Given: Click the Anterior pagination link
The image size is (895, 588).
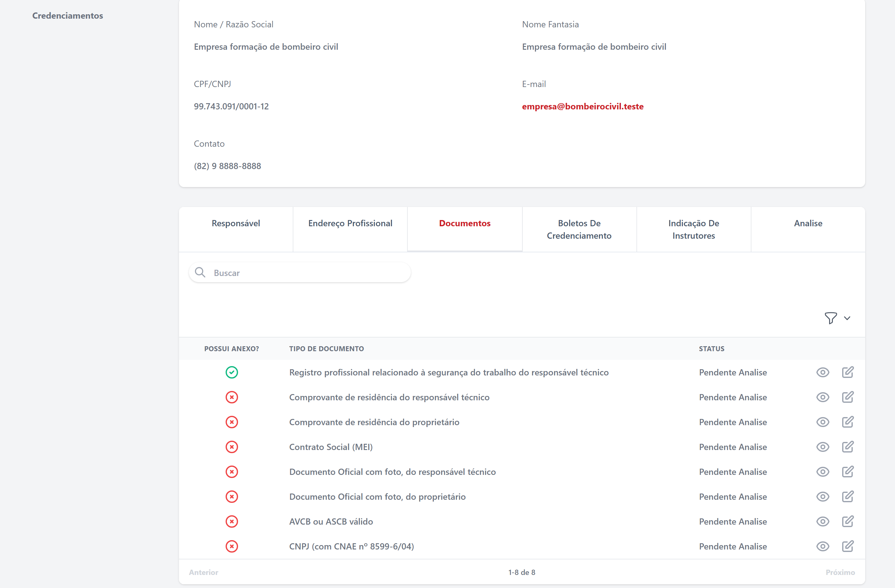Looking at the screenshot, I should pos(204,572).
